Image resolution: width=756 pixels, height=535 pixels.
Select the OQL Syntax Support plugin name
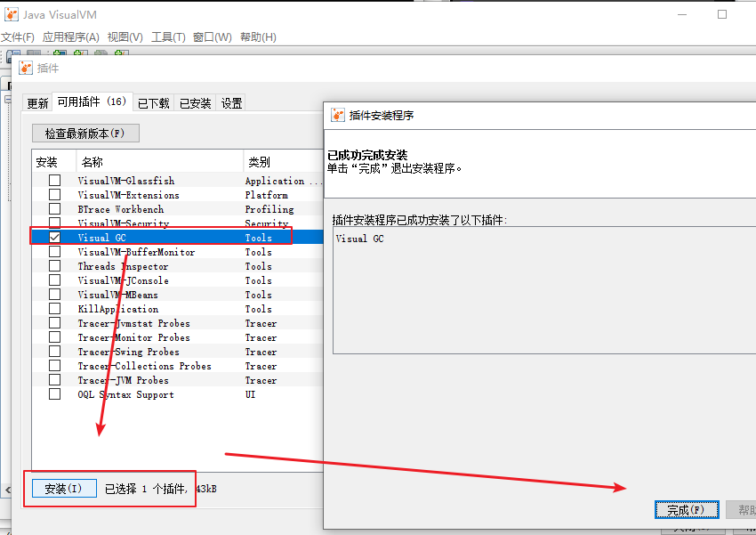125,394
